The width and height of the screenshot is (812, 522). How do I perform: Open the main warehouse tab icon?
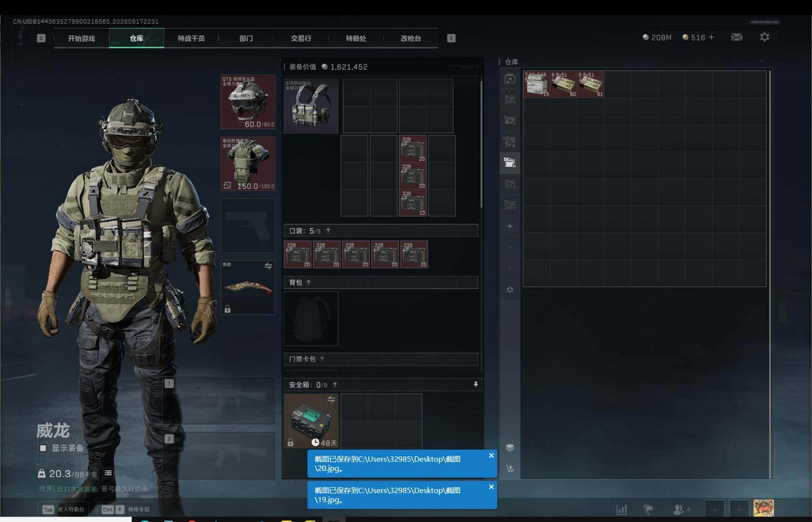tap(510, 79)
